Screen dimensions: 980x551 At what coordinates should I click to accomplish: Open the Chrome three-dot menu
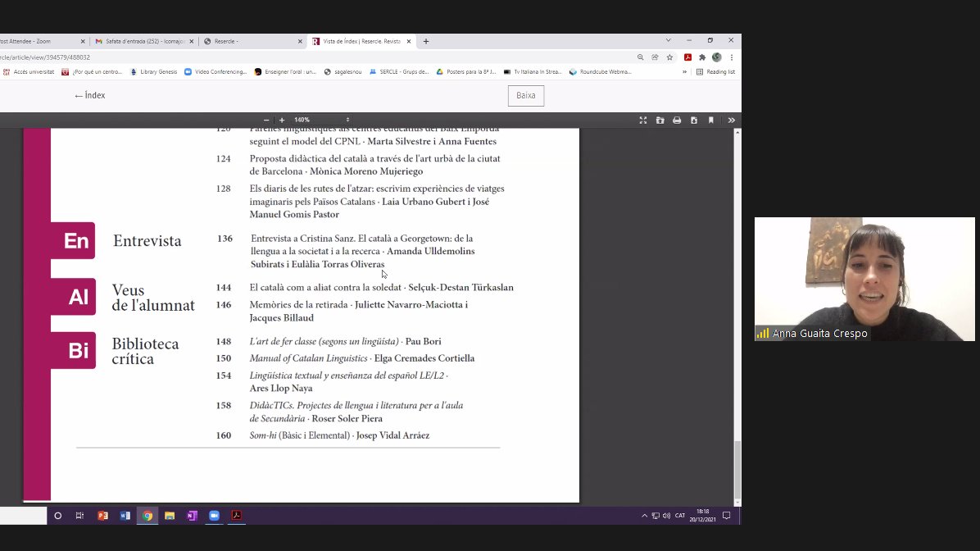[731, 57]
